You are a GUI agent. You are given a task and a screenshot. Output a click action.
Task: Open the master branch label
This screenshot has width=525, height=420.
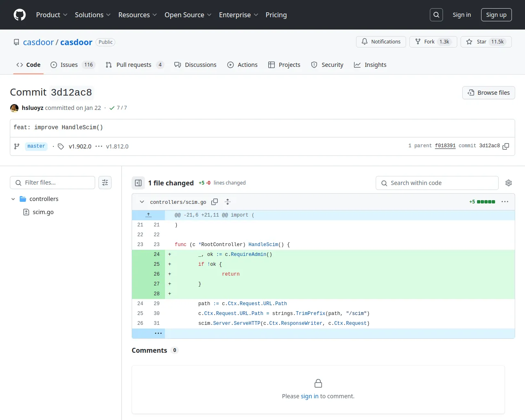(36, 146)
